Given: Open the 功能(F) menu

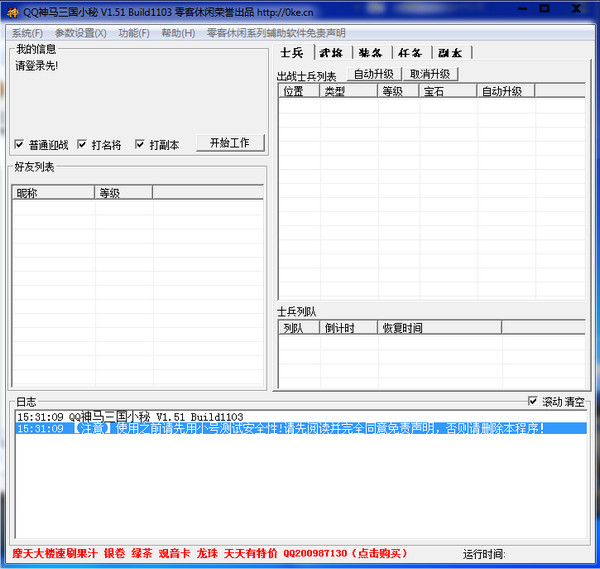Looking at the screenshot, I should click(x=134, y=33).
